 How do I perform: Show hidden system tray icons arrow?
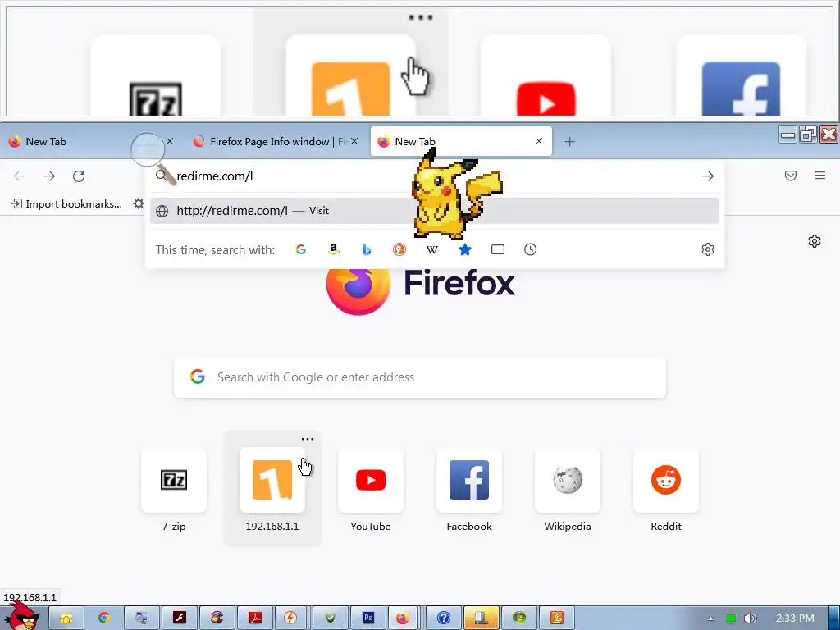711,619
